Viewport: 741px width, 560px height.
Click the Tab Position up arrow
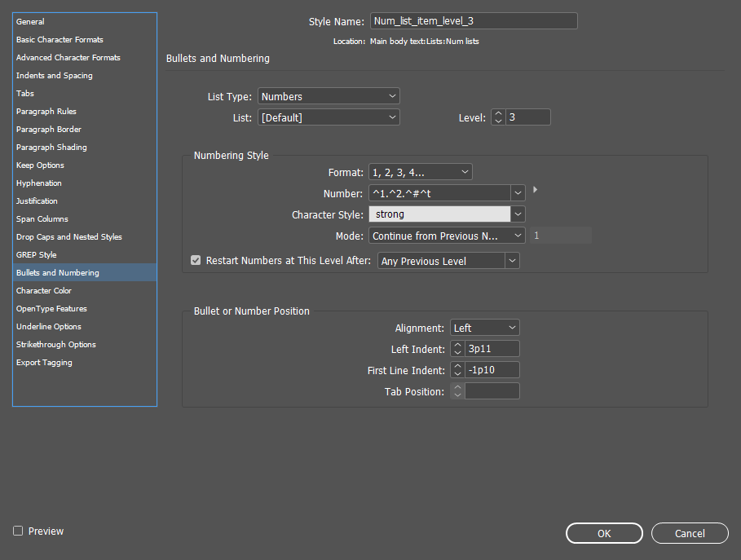pyautogui.click(x=457, y=387)
